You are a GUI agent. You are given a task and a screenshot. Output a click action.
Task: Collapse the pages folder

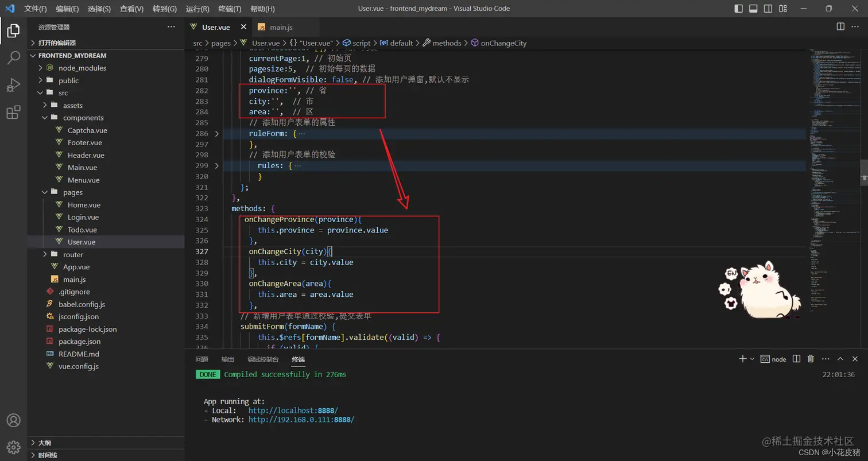coord(106,192)
